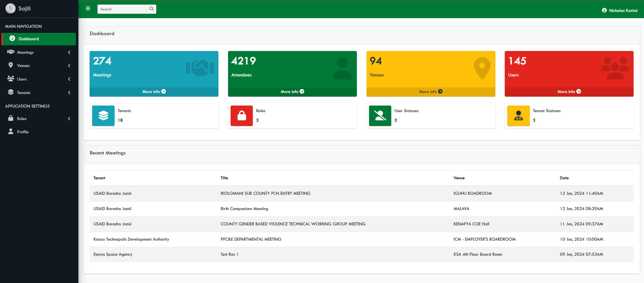Click the Tenants layers icon
This screenshot has width=644, height=283.
(x=11, y=92)
